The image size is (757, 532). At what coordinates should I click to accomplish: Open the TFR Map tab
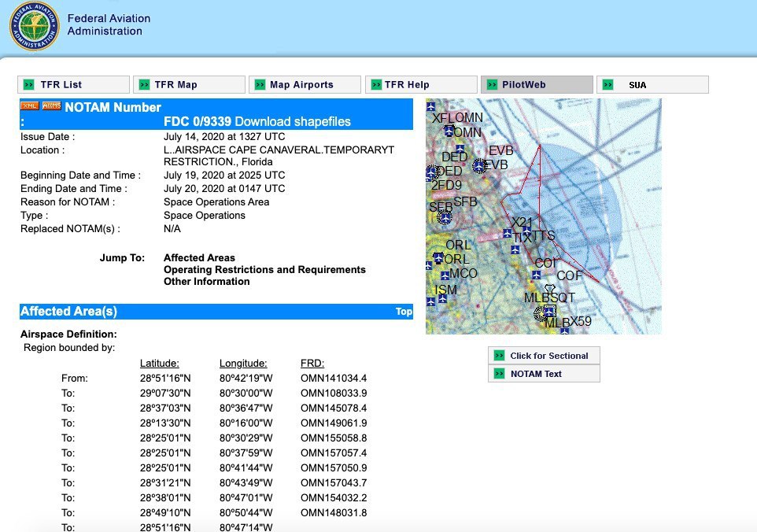(x=189, y=84)
